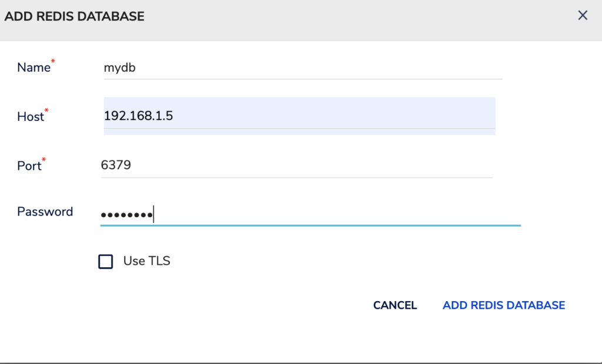This screenshot has height=364, width=602.
Task: Select the Use TLS label text
Action: (x=146, y=261)
